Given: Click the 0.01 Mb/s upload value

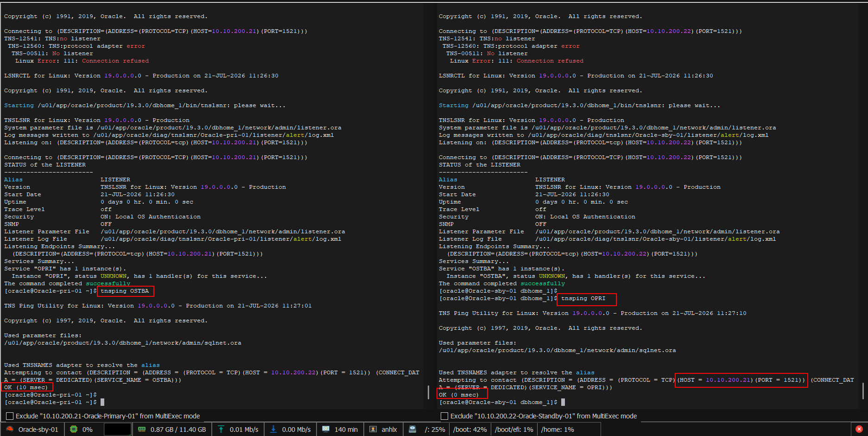Looking at the screenshot, I should point(244,430).
